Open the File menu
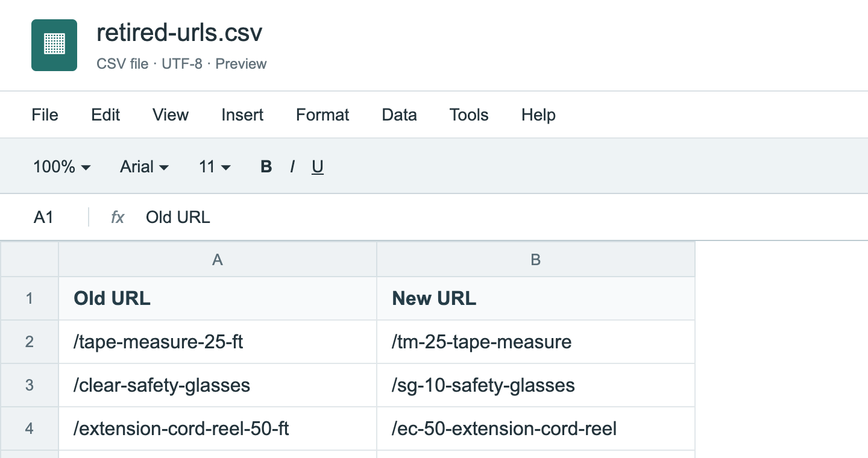 (x=45, y=115)
